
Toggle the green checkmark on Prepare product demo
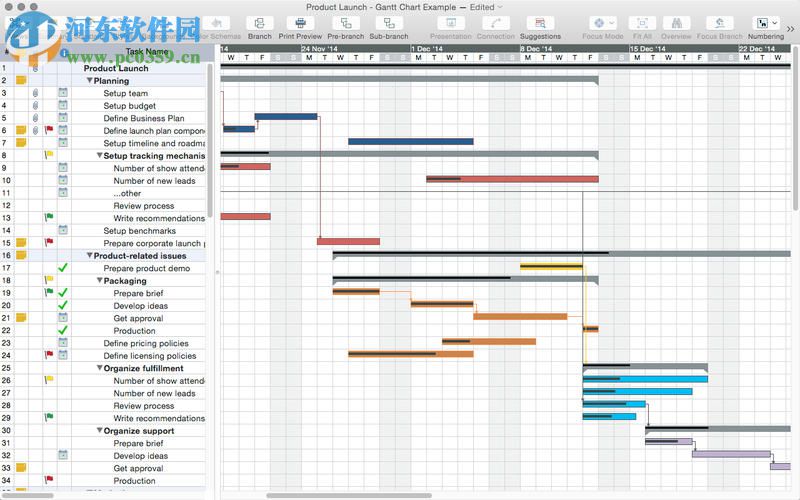pos(63,268)
